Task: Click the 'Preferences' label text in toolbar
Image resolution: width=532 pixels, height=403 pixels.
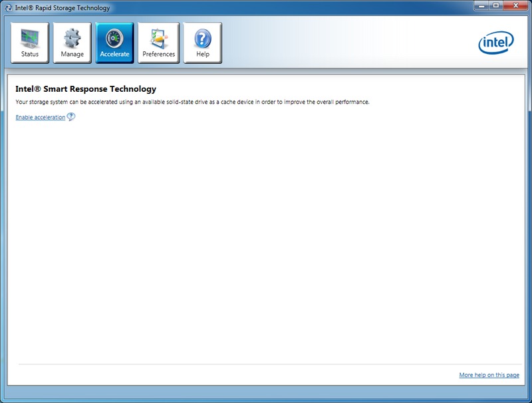Action: click(159, 55)
